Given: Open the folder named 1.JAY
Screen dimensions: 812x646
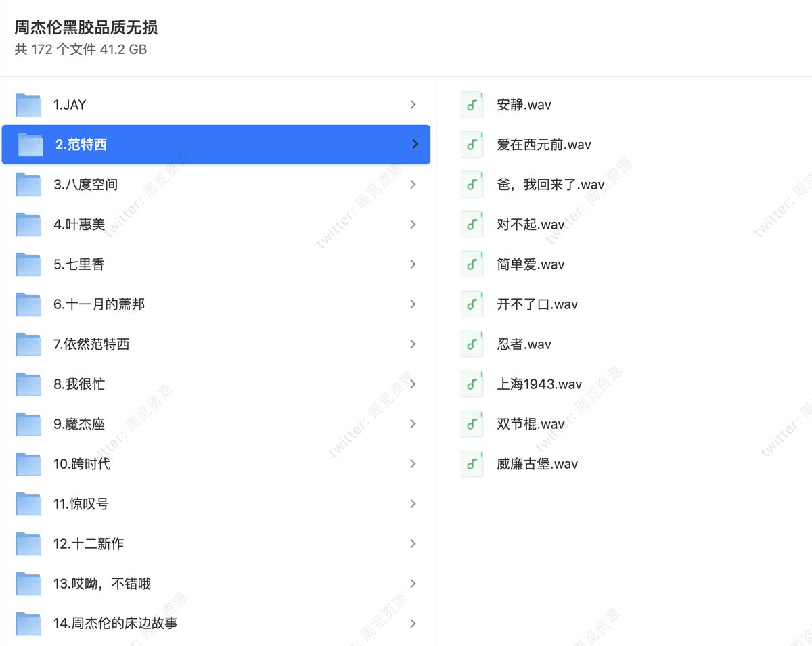Looking at the screenshot, I should coord(70,105).
